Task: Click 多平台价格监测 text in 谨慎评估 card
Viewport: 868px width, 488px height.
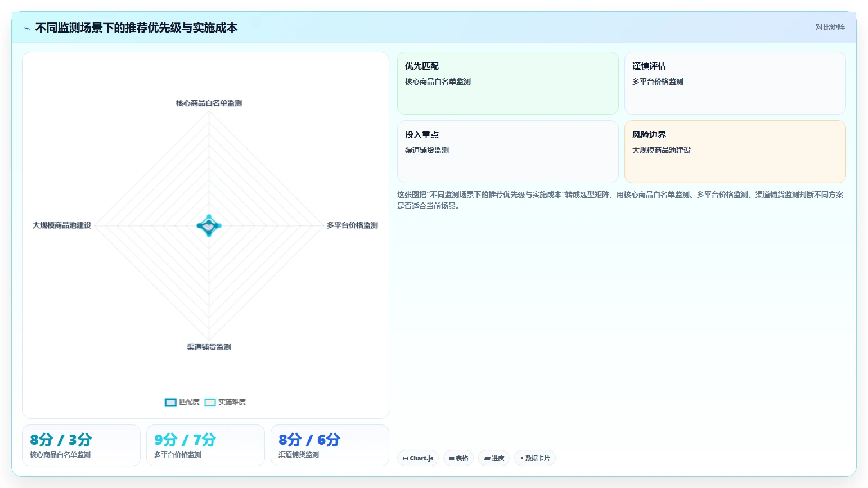Action: click(x=658, y=82)
